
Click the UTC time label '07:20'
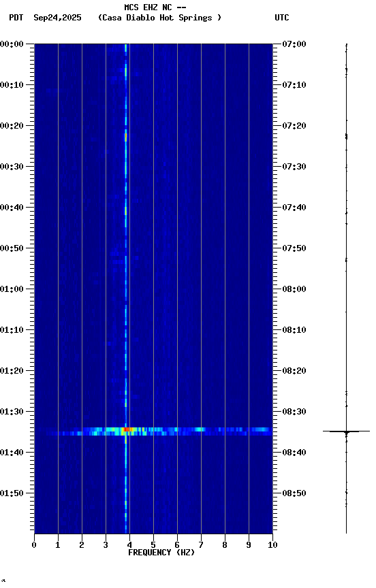[294, 126]
